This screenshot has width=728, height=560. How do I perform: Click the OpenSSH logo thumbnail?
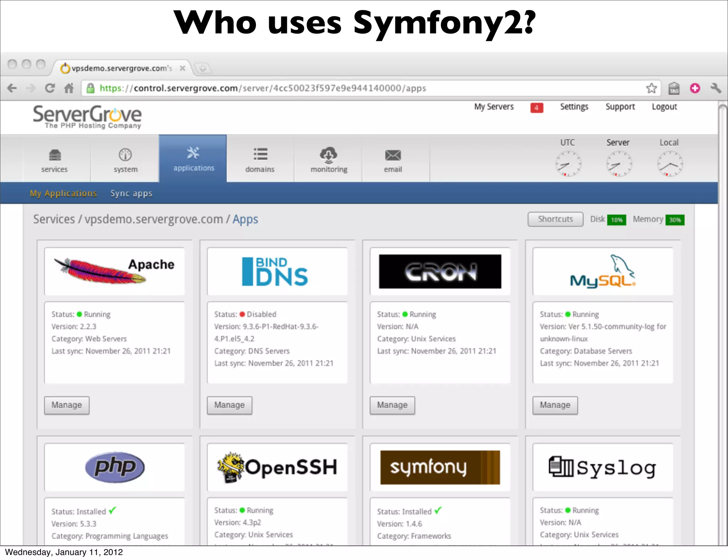(x=277, y=467)
